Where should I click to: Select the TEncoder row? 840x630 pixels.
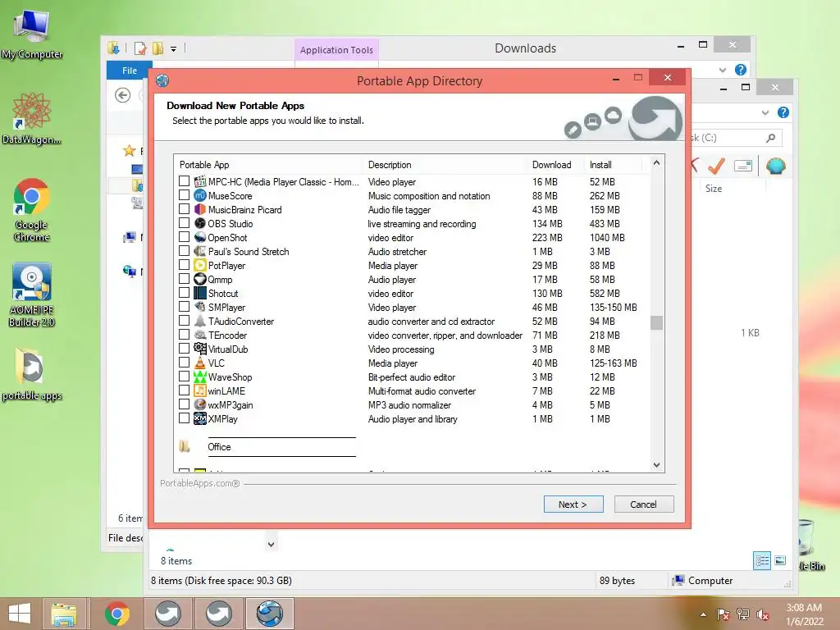click(x=412, y=335)
